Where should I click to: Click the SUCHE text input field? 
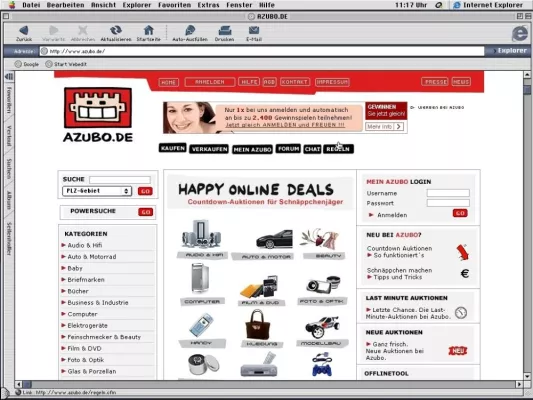coord(120,179)
